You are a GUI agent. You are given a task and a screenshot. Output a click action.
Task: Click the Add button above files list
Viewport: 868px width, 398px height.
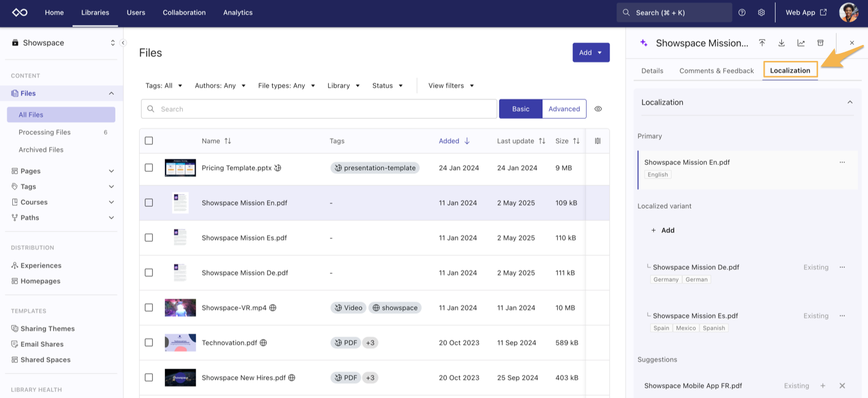pyautogui.click(x=590, y=53)
